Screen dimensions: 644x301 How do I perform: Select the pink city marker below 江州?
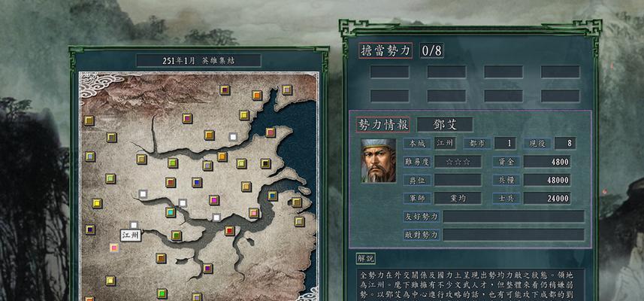tap(114, 248)
